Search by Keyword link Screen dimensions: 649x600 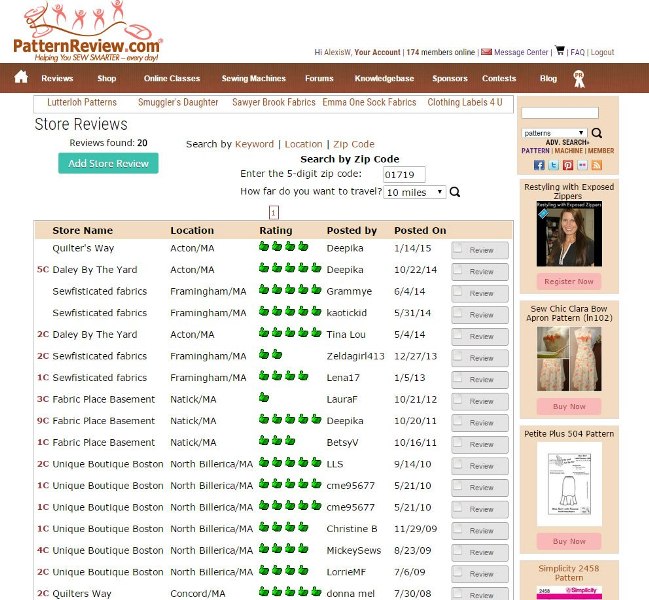coord(254,144)
